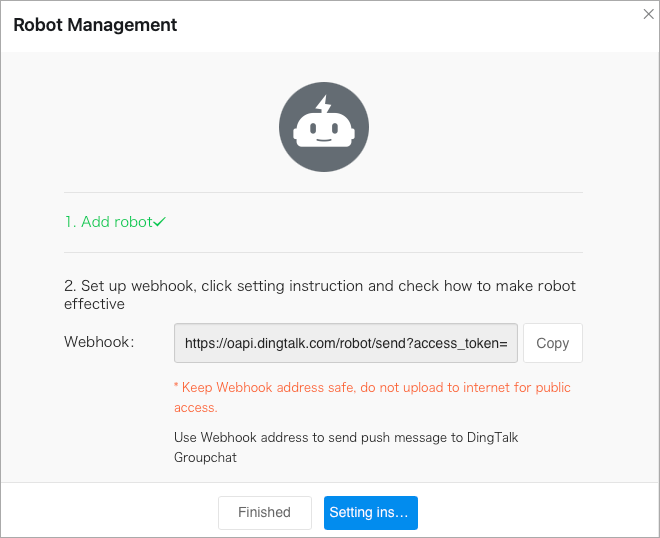Close the Robot Management dialog
This screenshot has height=538, width=660.
coord(647,13)
